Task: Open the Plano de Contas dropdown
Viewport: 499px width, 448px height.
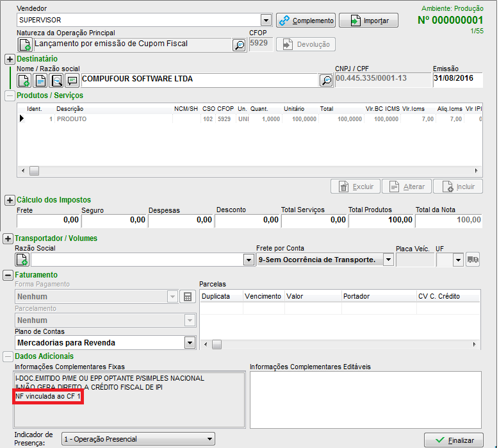Action: [189, 343]
